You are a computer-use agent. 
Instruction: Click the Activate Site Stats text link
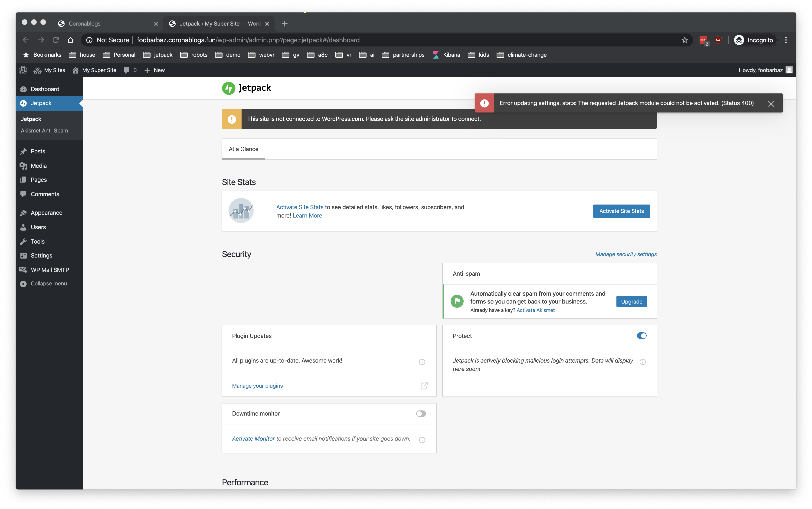coord(300,207)
